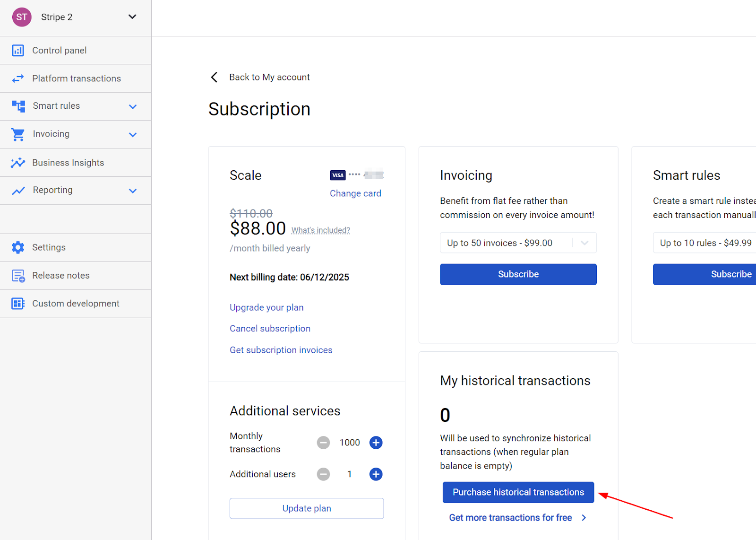Click the Update plan button

(x=307, y=508)
